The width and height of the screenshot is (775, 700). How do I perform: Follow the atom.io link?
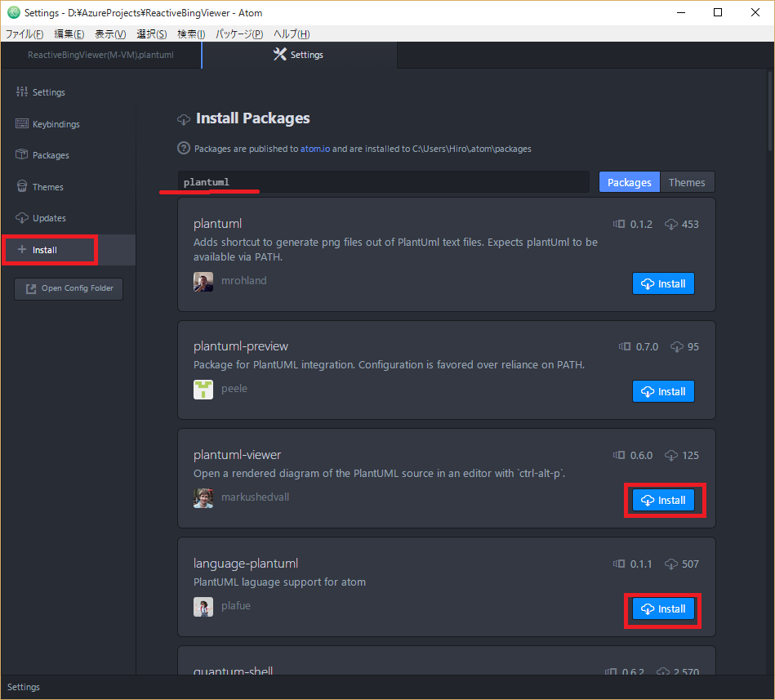point(315,149)
